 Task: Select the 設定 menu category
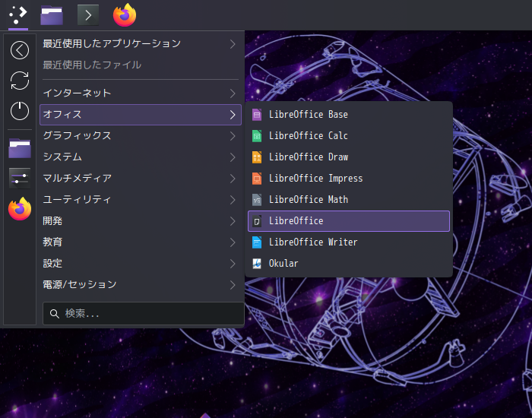[141, 264]
